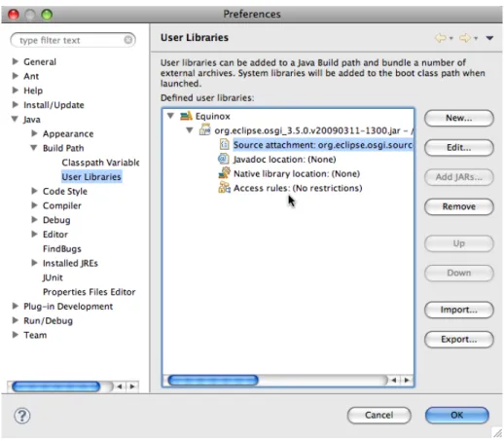Select FindBugs preferences

coord(62,248)
